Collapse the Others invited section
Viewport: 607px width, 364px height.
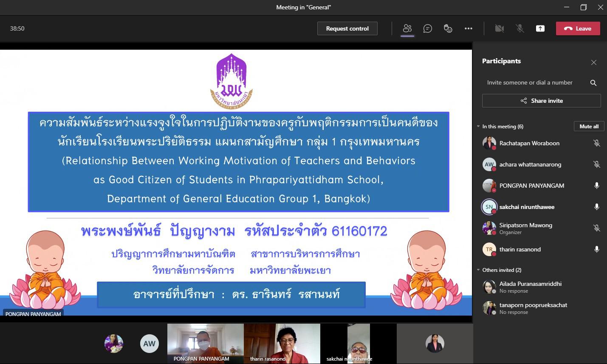[478, 270]
